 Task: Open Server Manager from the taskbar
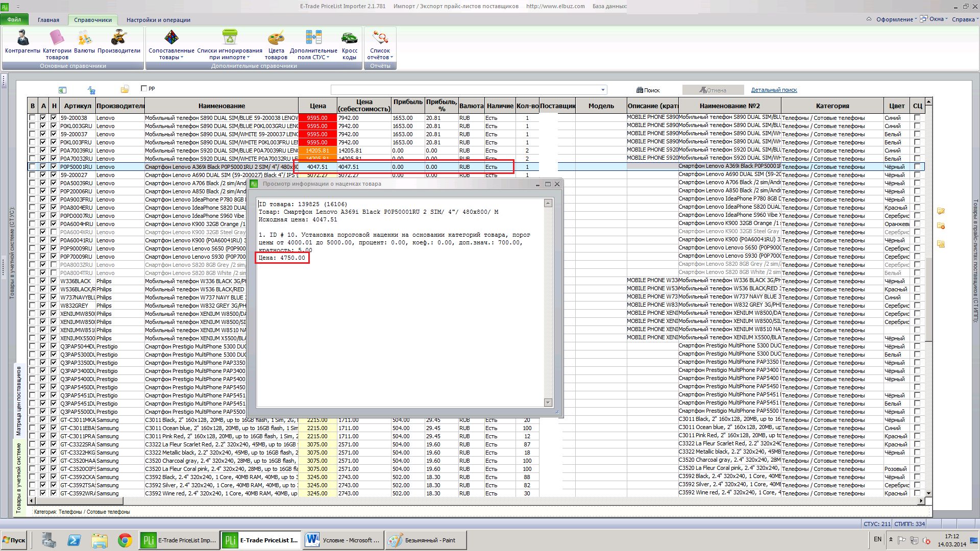[48, 540]
